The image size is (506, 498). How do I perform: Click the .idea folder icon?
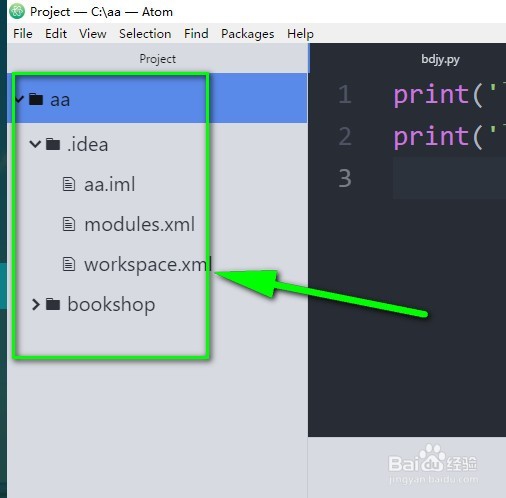[53, 144]
